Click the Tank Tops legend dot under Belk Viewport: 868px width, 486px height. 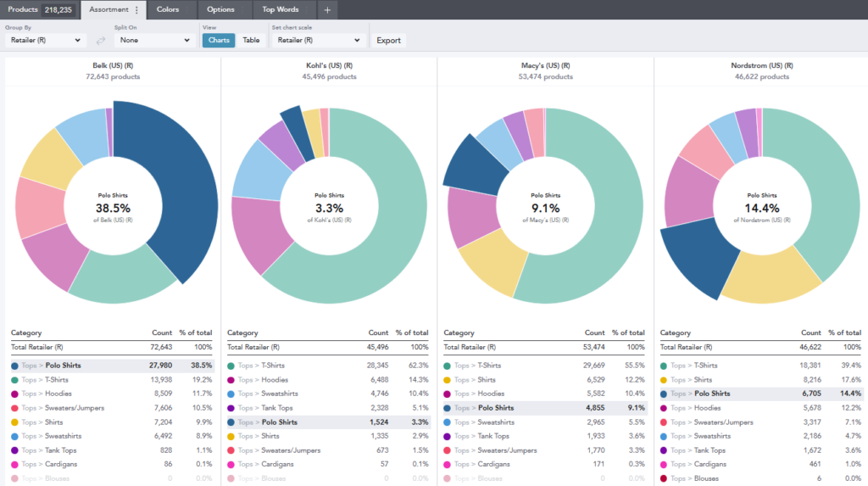15,450
